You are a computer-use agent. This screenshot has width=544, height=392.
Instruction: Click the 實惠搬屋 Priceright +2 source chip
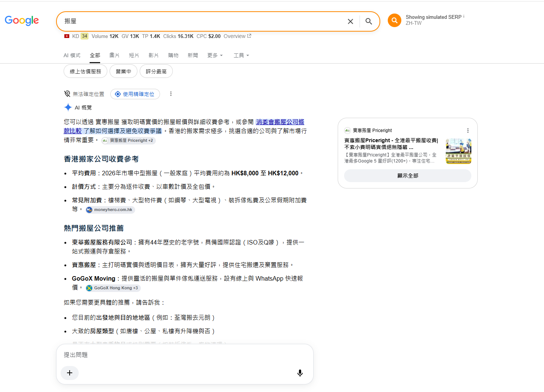(x=128, y=140)
